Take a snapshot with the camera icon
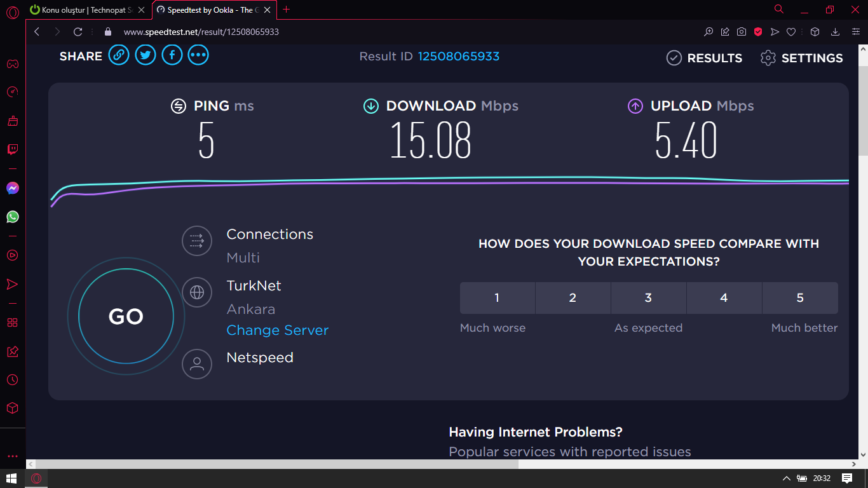The width and height of the screenshot is (868, 488). click(x=742, y=32)
